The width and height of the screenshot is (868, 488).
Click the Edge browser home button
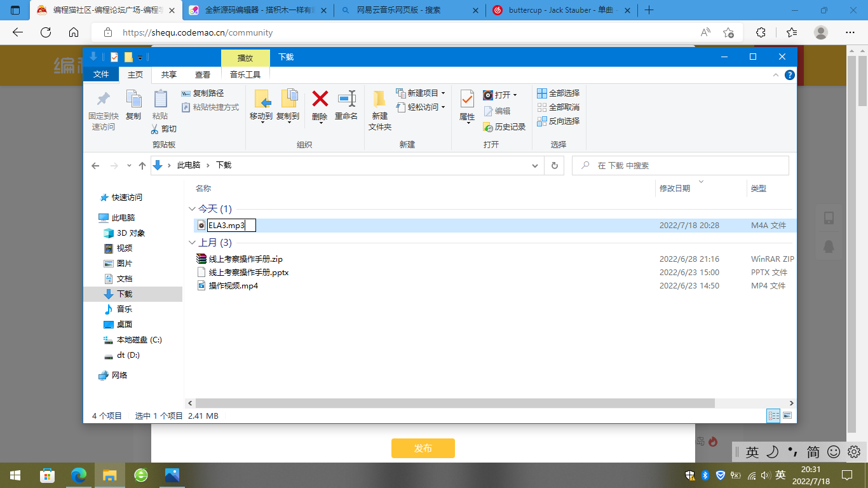pos(74,32)
